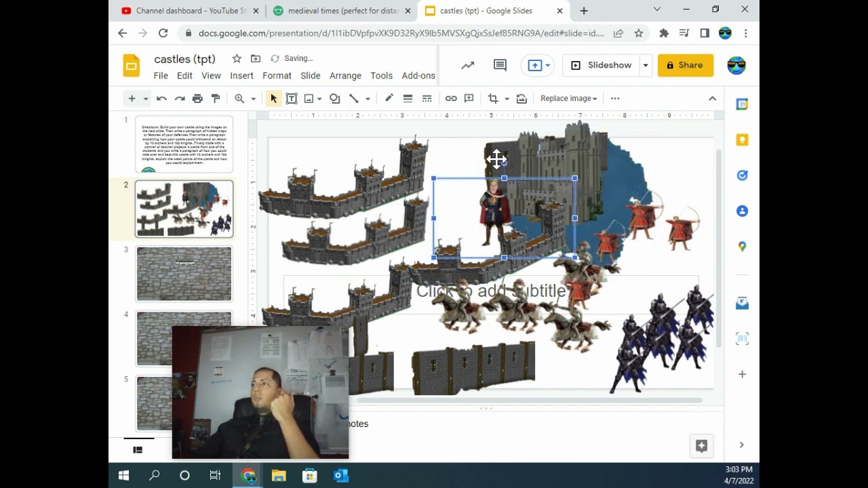Select the Paint format tool
Image resolution: width=868 pixels, height=488 pixels.
pos(216,98)
